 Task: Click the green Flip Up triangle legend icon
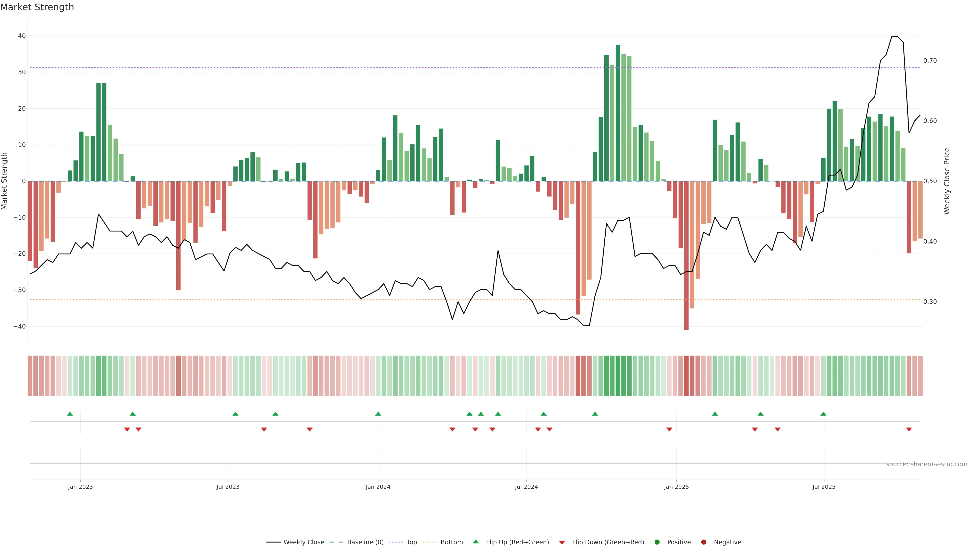[x=475, y=542]
